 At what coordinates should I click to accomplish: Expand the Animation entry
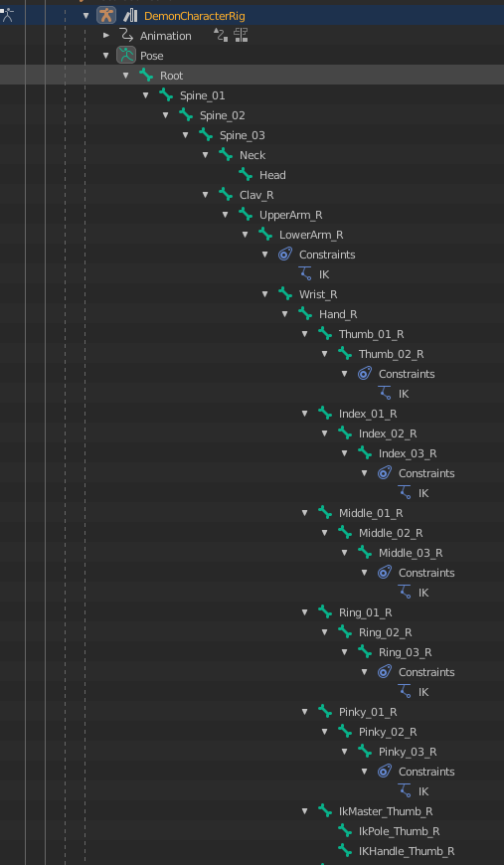106,36
